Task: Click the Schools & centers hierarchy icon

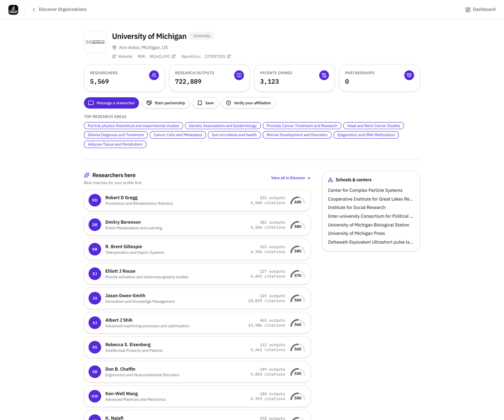Action: (x=330, y=180)
